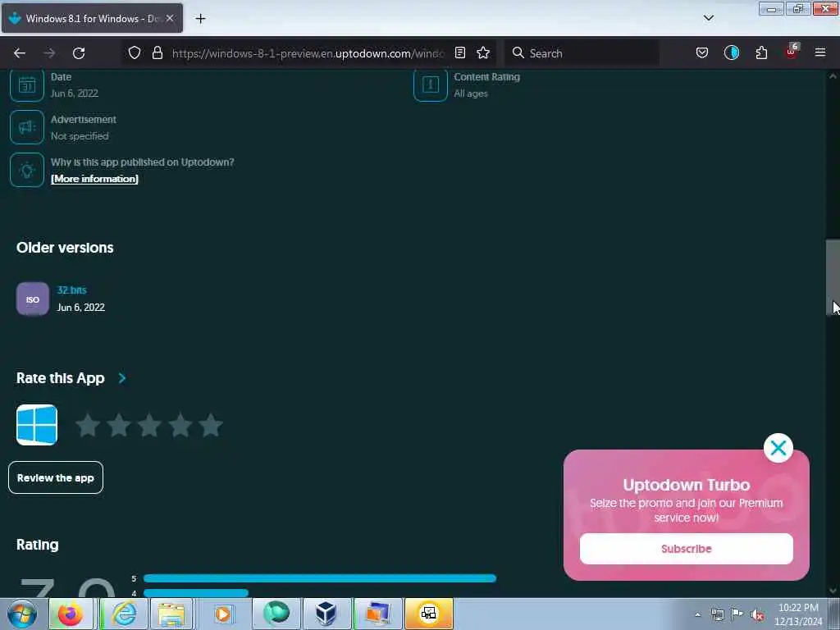The image size is (840, 630).
Task: Click the Windows 8.1 app logo thumbnail
Action: pos(37,426)
